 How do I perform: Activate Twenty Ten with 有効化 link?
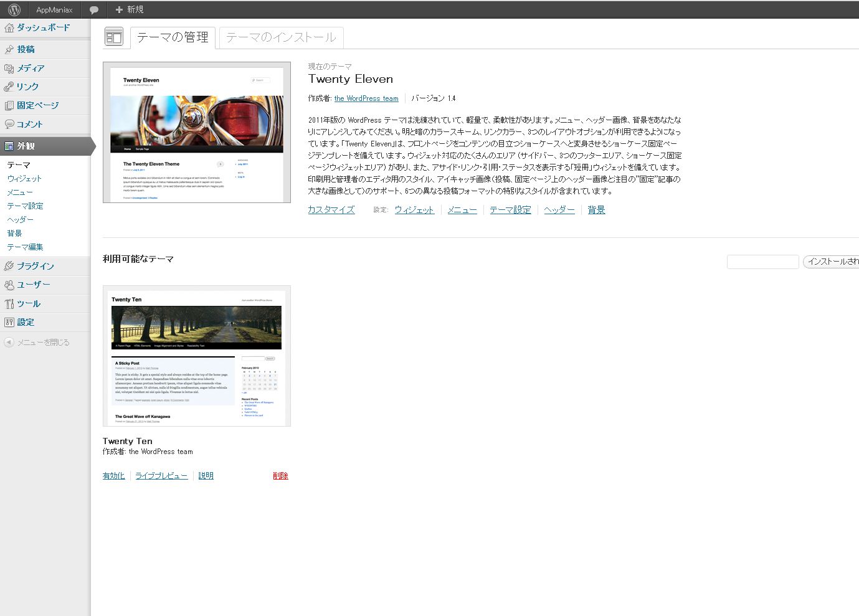click(x=113, y=476)
